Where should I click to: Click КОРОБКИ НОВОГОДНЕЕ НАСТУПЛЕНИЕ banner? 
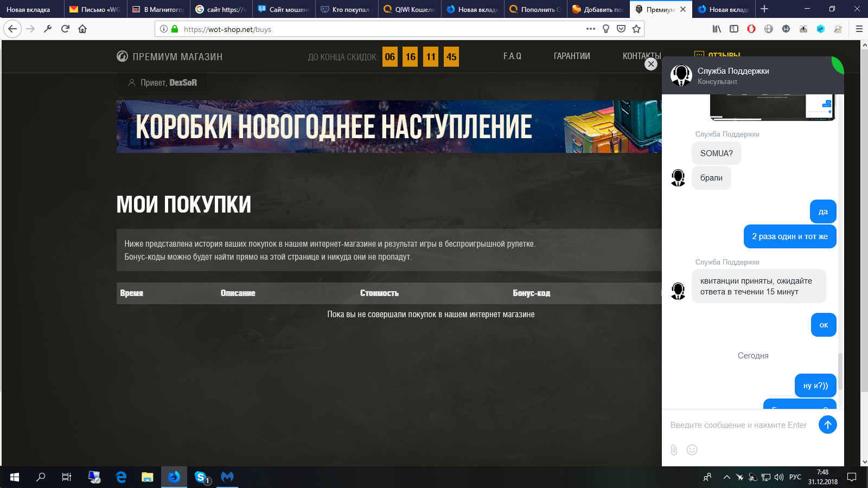389,126
